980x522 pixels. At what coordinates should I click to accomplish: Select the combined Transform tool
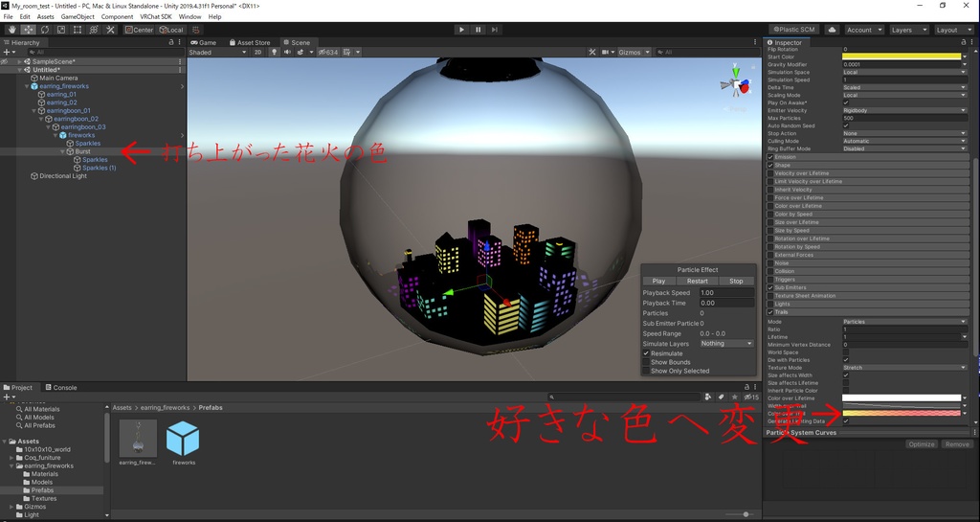[94, 30]
